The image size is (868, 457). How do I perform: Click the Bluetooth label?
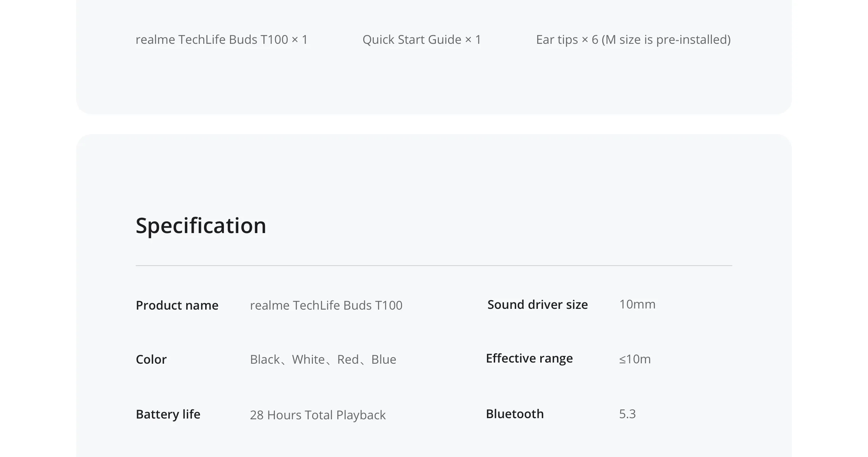pos(515,414)
